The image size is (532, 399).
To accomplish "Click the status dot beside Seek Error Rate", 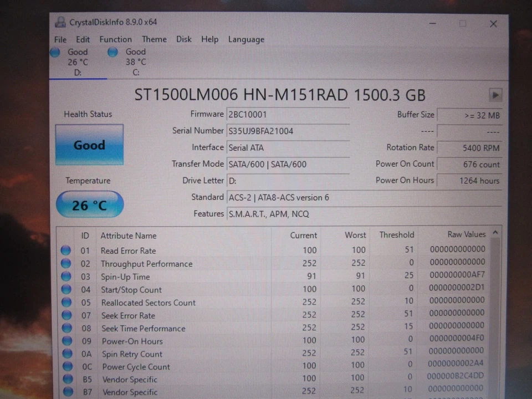I will click(x=66, y=315).
